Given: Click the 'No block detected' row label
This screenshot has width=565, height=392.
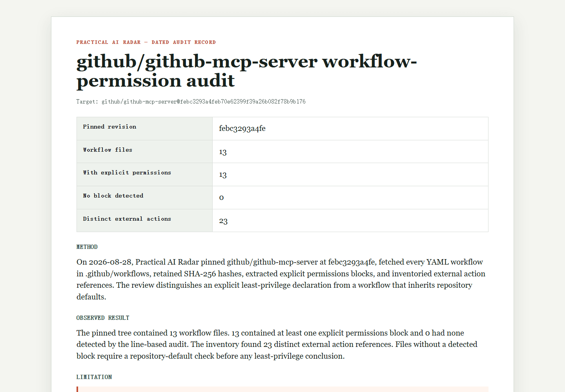Looking at the screenshot, I should tap(113, 196).
